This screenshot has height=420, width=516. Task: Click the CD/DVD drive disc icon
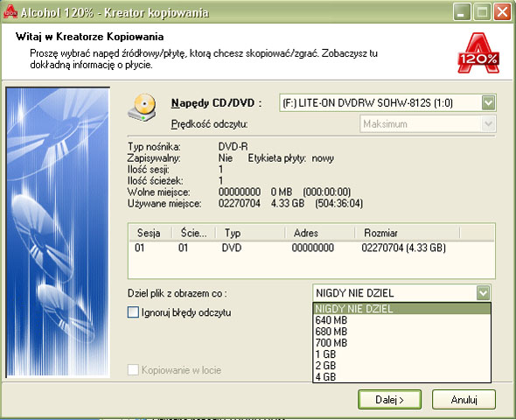143,108
